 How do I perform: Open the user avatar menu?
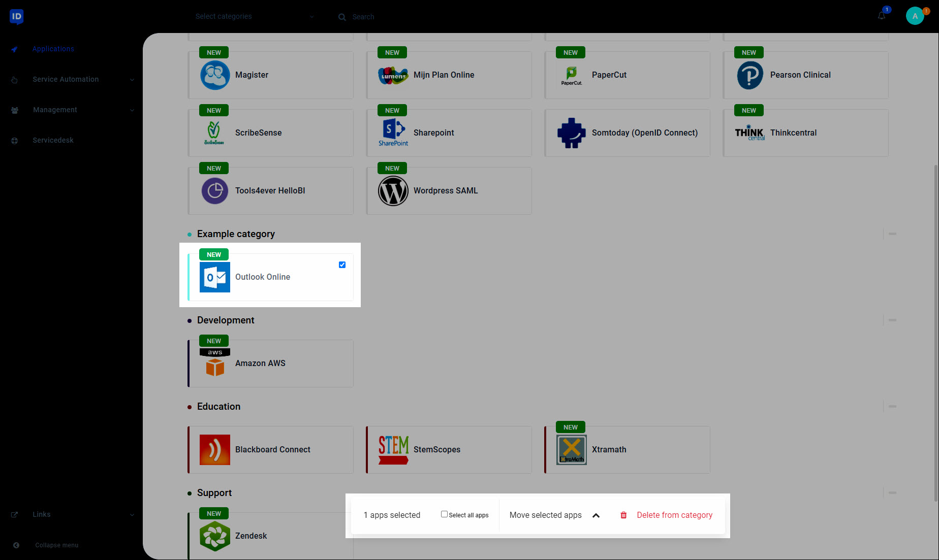(x=915, y=16)
